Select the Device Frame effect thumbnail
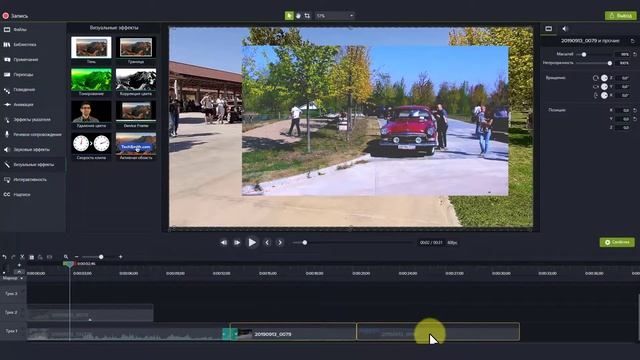This screenshot has height=360, width=640. tap(136, 111)
